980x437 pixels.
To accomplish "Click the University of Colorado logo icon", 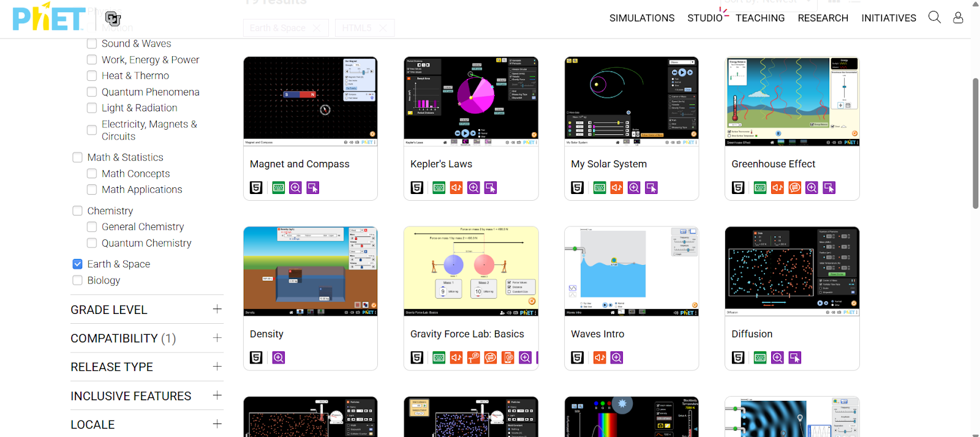I will click(x=113, y=18).
